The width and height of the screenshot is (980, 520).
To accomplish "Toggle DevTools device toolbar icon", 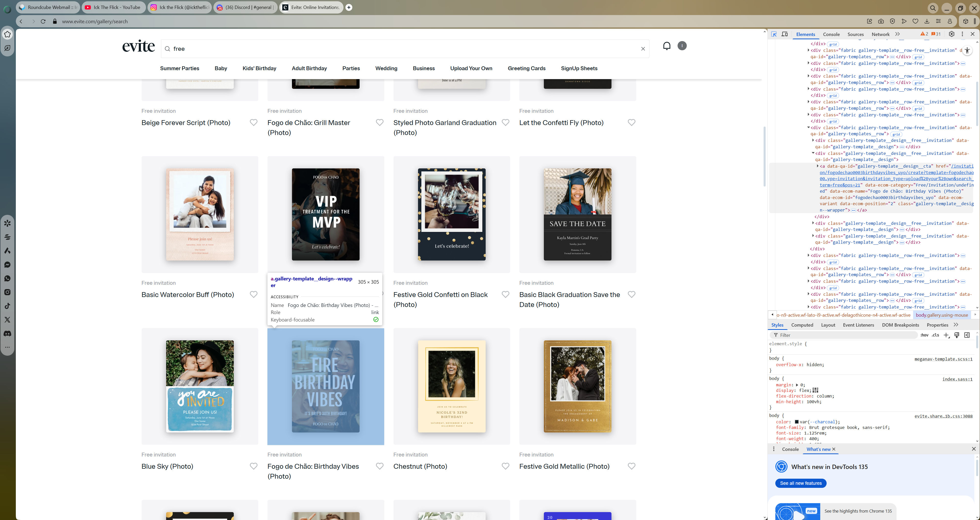I will 785,34.
